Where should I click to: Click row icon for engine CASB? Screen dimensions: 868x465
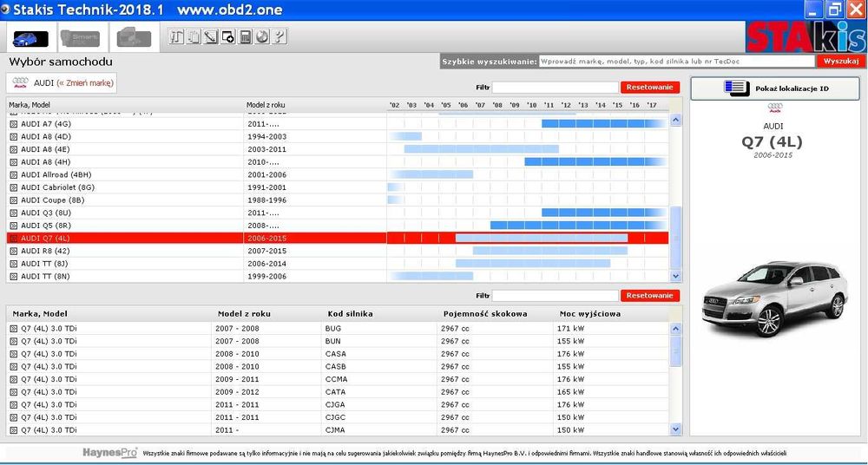(x=14, y=366)
